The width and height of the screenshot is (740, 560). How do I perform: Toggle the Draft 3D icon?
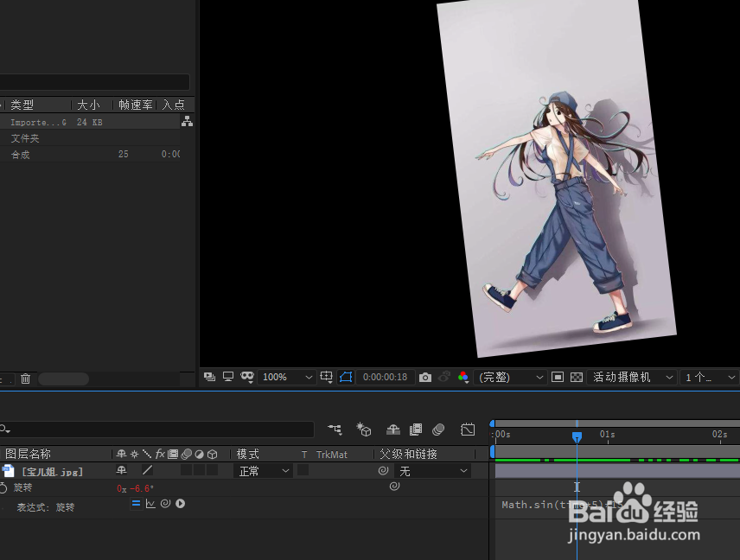[x=363, y=430]
